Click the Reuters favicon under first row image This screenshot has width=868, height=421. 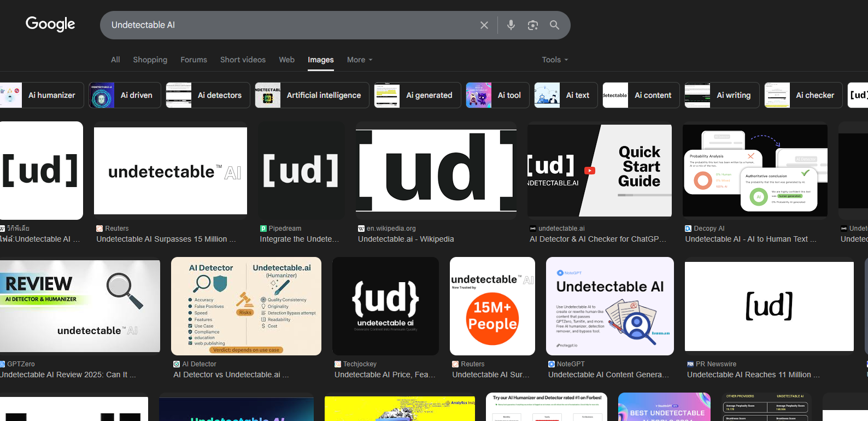pyautogui.click(x=99, y=229)
